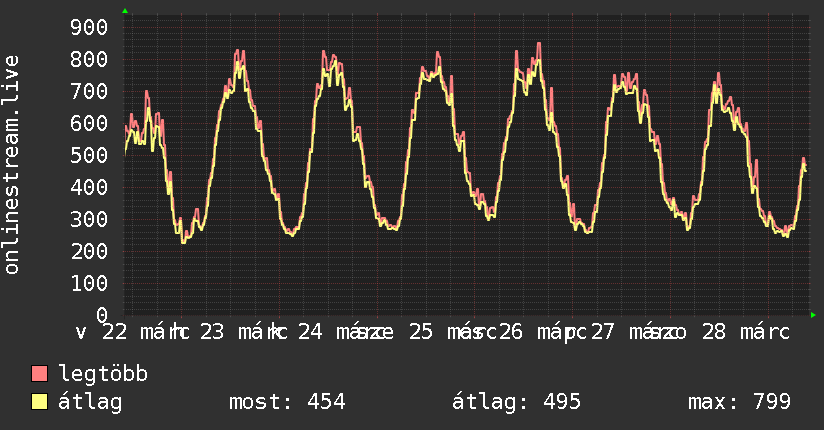Click the 400 y-axis label
This screenshot has height=430, width=824.
point(89,188)
